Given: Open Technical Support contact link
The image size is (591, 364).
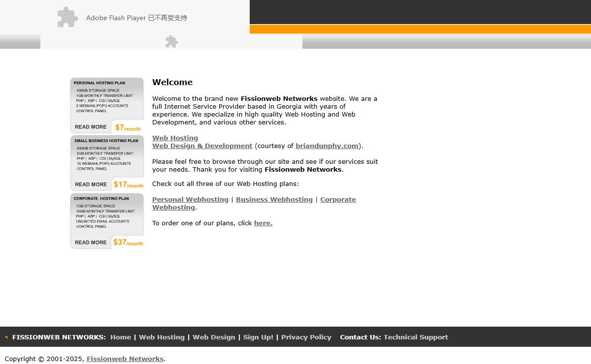Looking at the screenshot, I should point(416,337).
